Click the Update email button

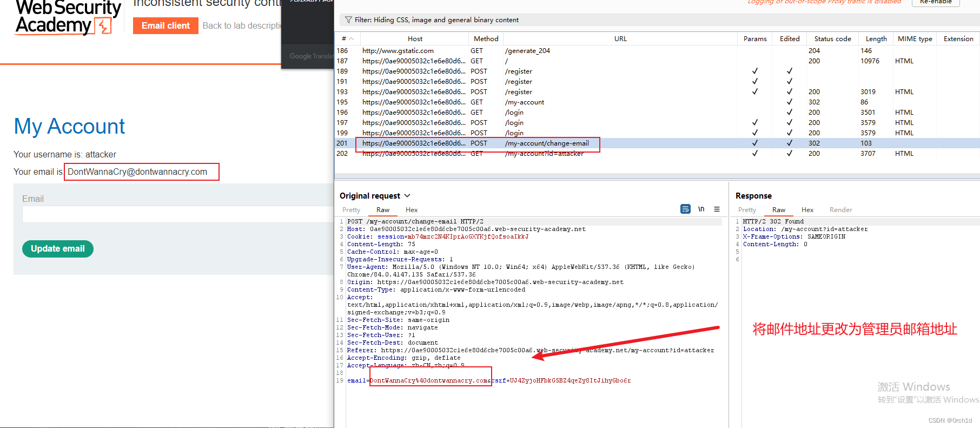[x=58, y=249]
